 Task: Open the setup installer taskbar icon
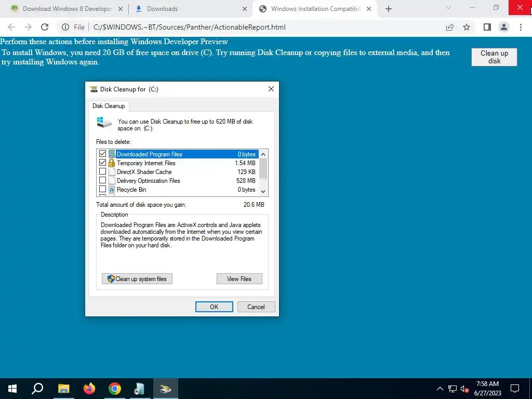click(139, 389)
